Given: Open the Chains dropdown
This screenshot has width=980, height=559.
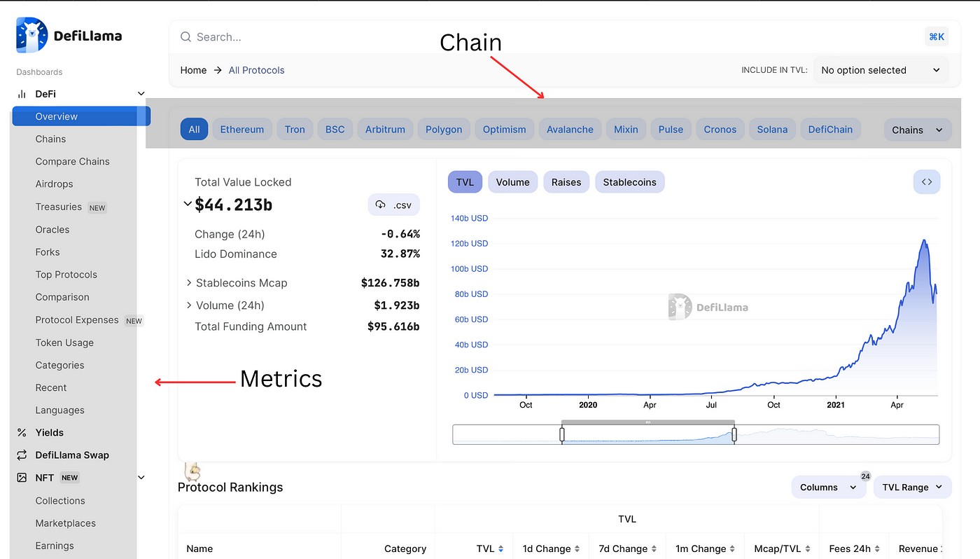Looking at the screenshot, I should pos(918,130).
